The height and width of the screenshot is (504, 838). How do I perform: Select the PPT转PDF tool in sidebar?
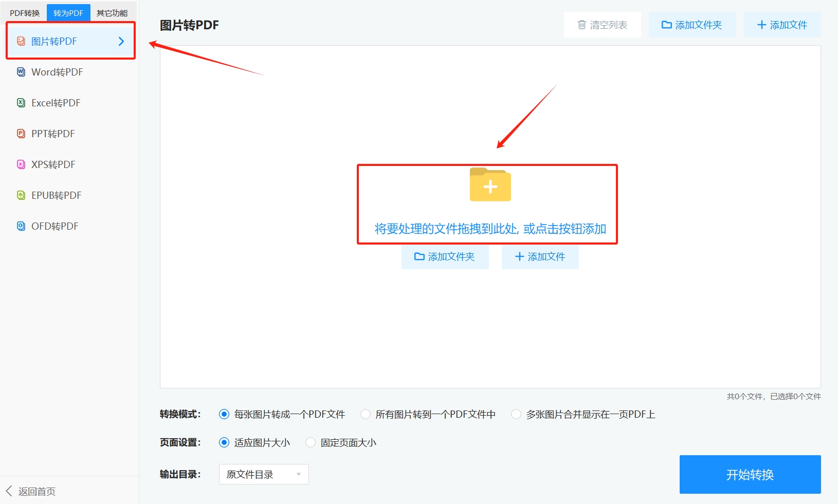[x=52, y=134]
